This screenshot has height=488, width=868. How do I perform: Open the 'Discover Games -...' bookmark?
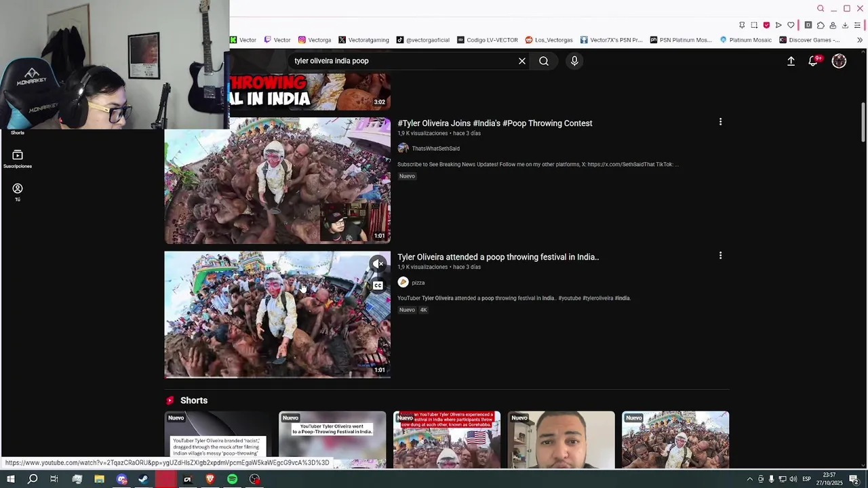809,40
